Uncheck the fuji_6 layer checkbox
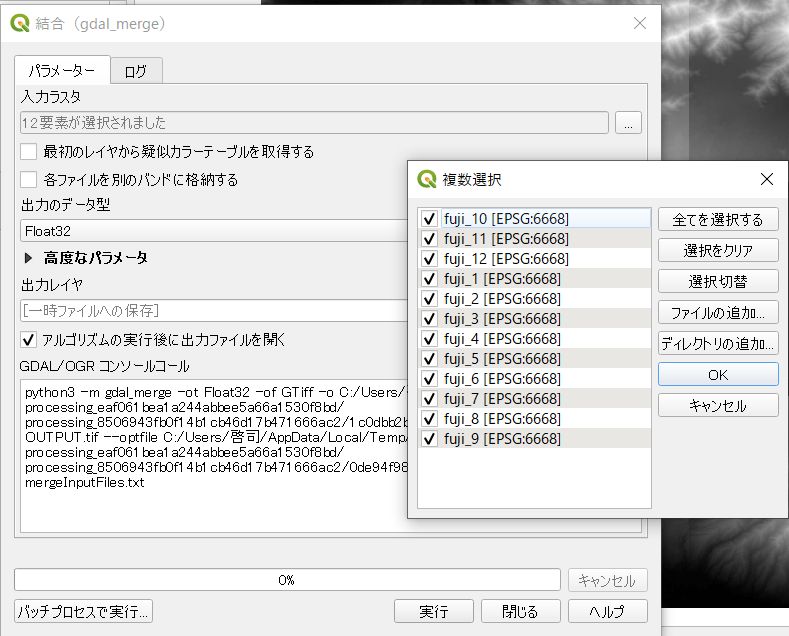 click(429, 378)
